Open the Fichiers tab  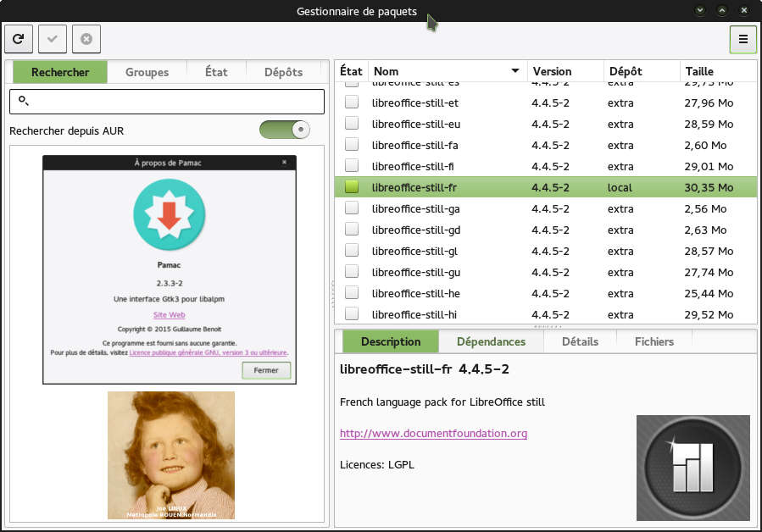click(x=654, y=341)
